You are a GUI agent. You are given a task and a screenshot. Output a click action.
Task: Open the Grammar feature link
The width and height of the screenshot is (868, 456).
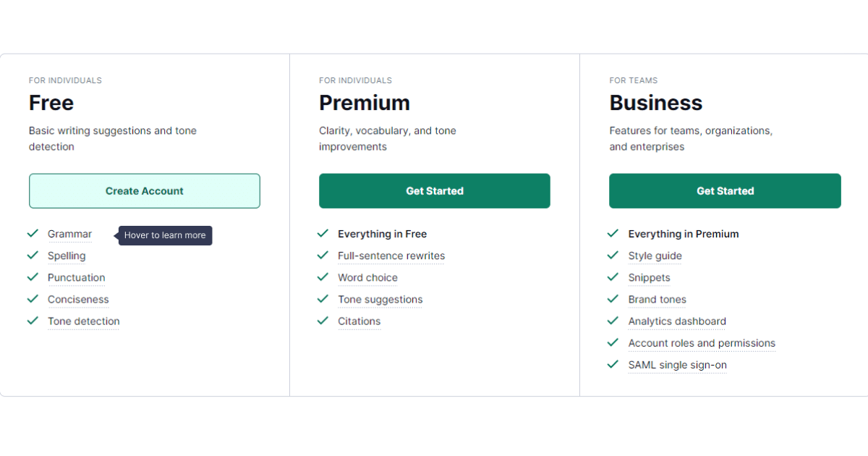click(x=69, y=235)
